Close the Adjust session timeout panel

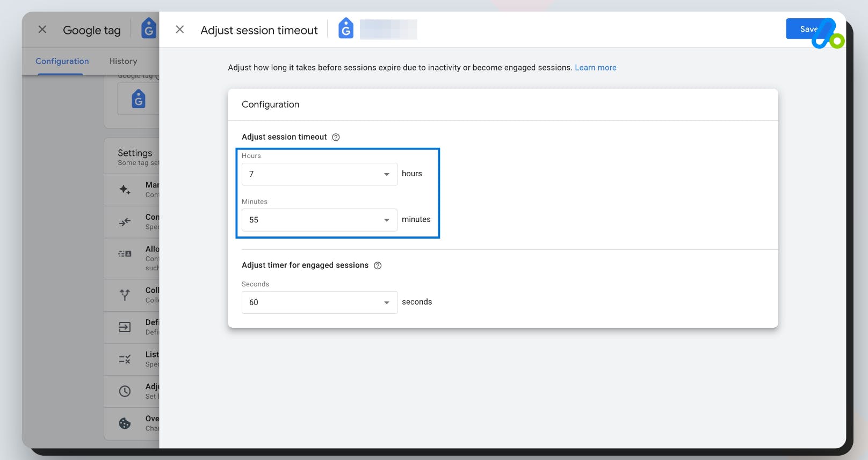point(180,29)
